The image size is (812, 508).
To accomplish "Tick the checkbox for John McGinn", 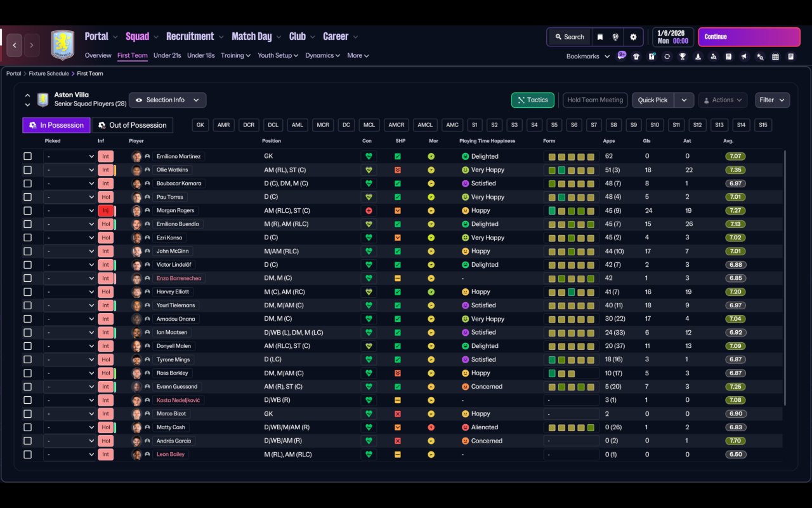I will coord(27,251).
